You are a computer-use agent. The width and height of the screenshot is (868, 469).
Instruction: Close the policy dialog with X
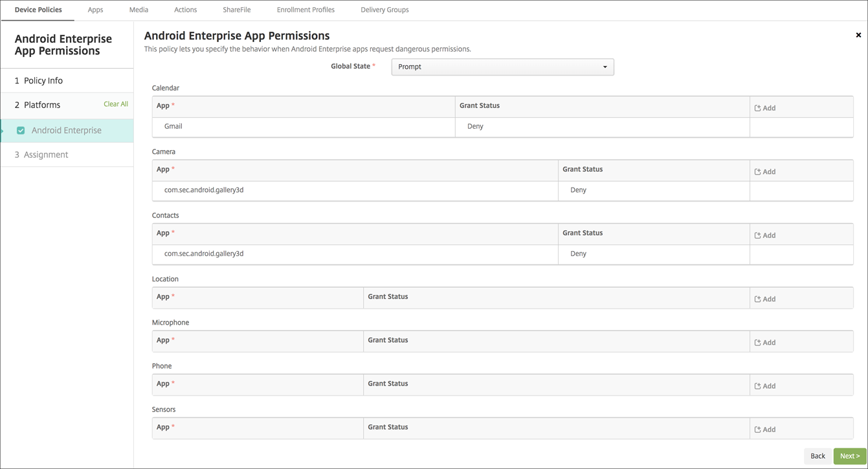(858, 35)
